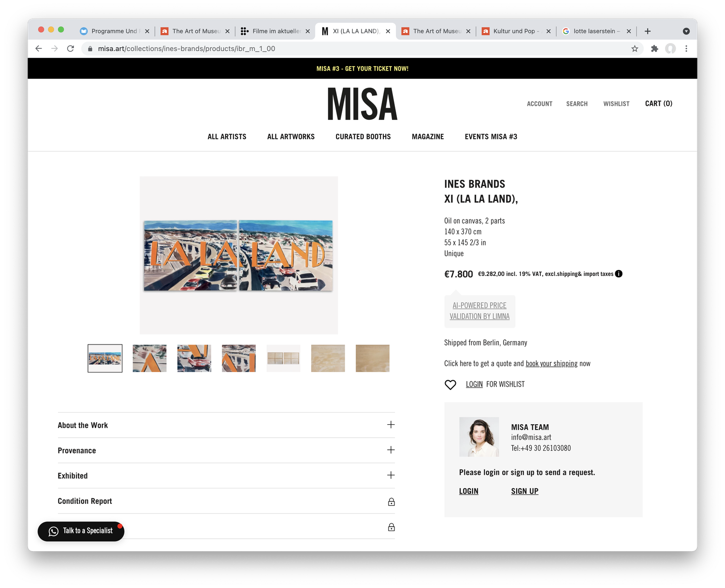This screenshot has height=588, width=725.
Task: Select seventh brown canvas thumbnail
Action: pyautogui.click(x=373, y=359)
